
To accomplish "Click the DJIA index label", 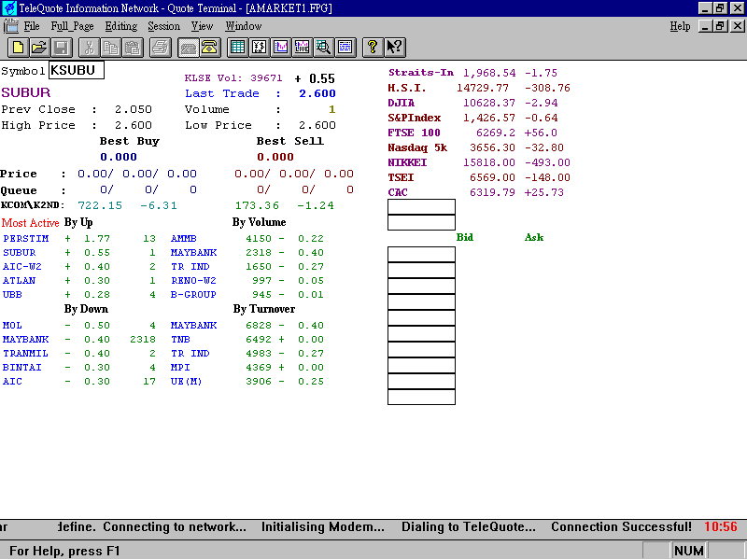I will click(402, 103).
